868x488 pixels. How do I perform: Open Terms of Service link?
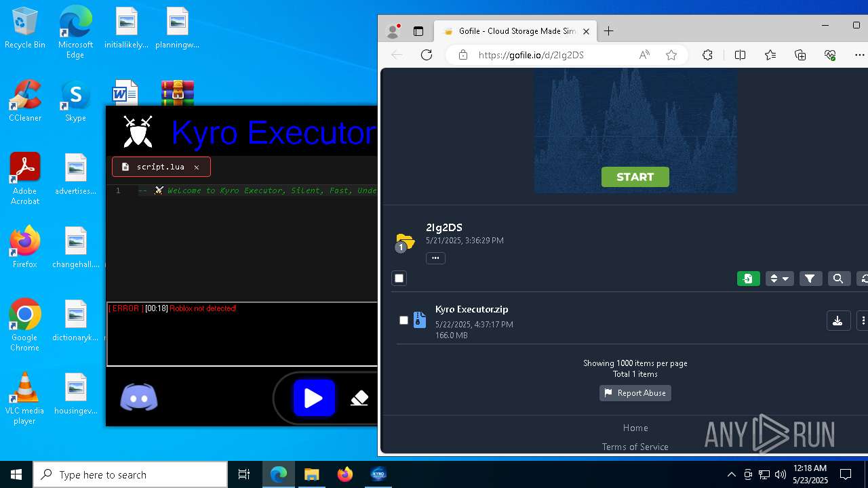(635, 447)
